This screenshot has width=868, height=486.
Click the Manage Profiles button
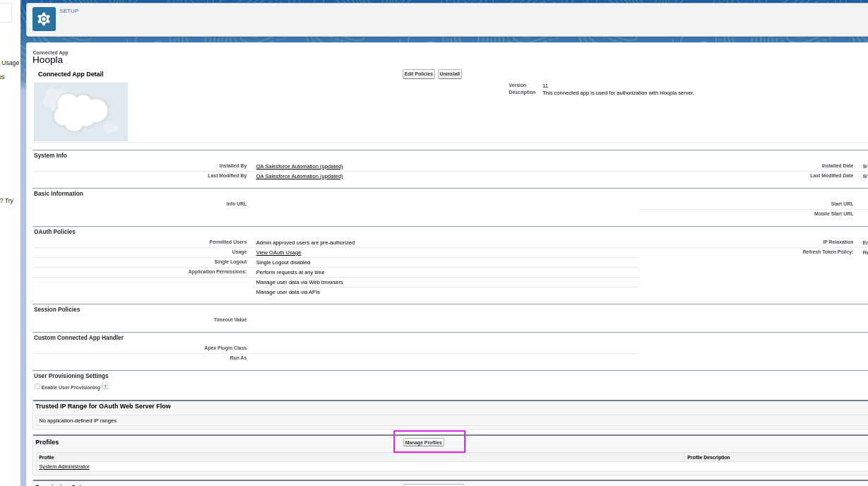click(424, 442)
